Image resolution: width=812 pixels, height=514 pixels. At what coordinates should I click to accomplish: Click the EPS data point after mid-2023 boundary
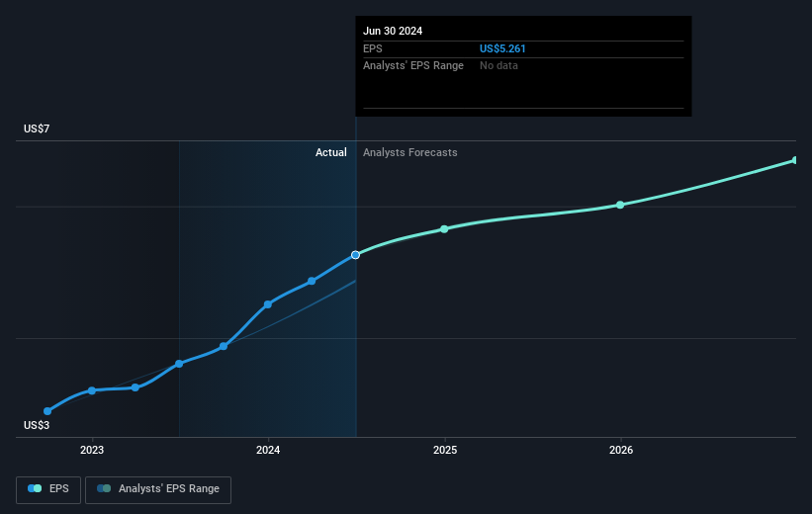[224, 346]
